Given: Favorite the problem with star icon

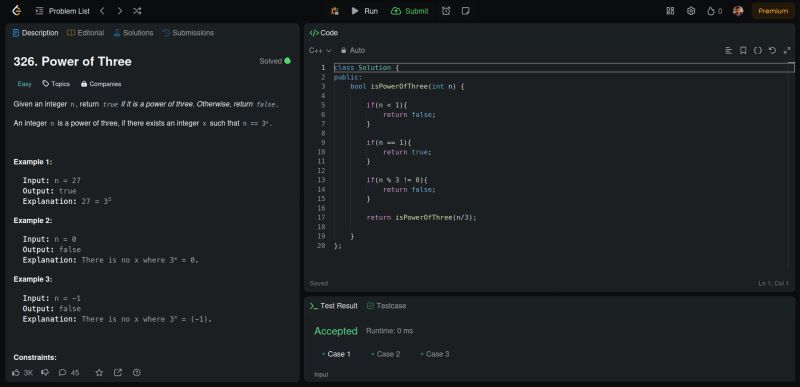Looking at the screenshot, I should 99,373.
